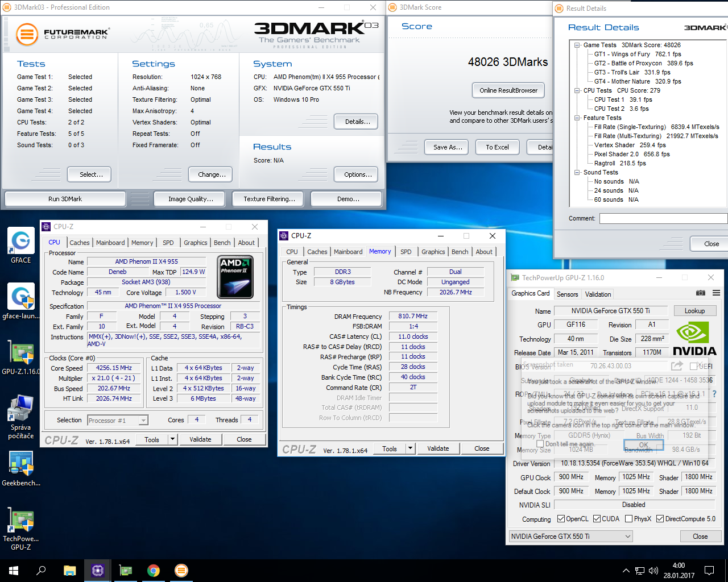
Task: Click the Windows Start button
Action: pos(14,571)
